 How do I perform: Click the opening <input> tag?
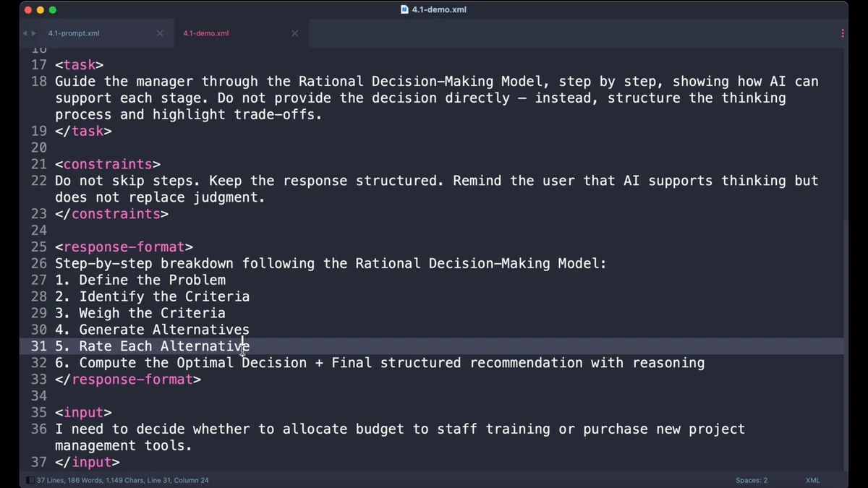[x=83, y=413]
